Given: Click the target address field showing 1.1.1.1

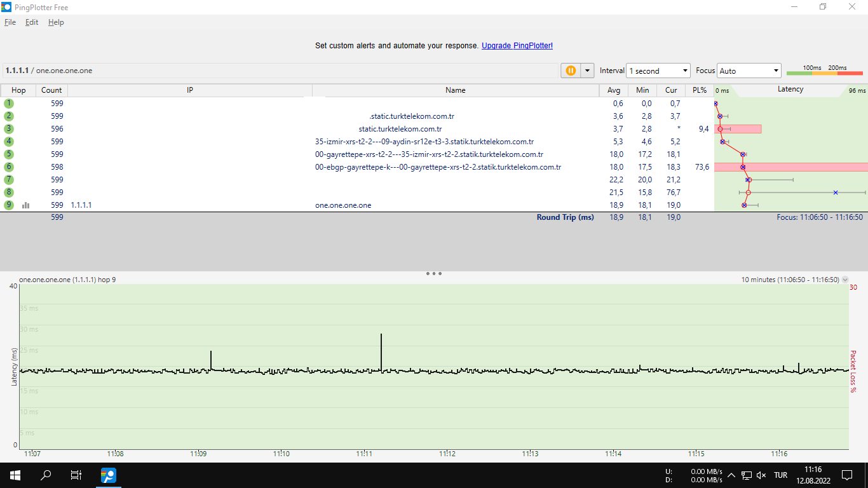Looking at the screenshot, I should point(280,71).
